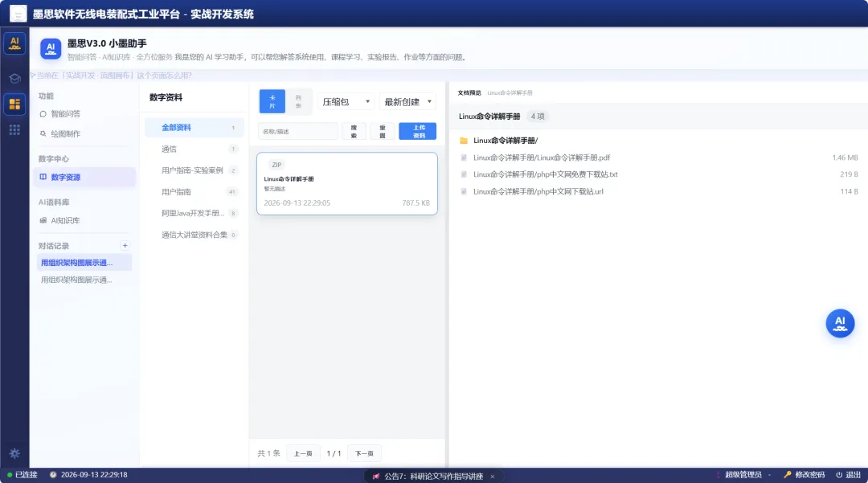Switch to card view mode
Screen dimensions: 868x483
[x=272, y=101]
